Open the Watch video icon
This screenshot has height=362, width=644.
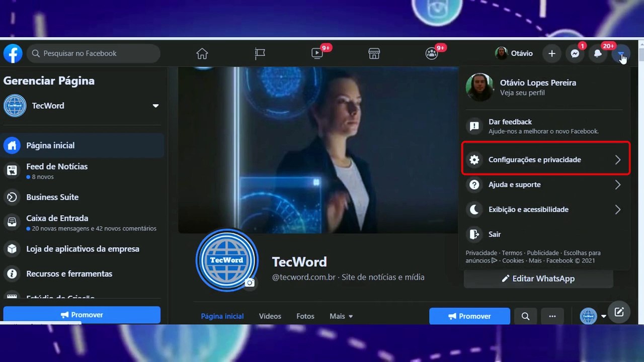(x=317, y=53)
